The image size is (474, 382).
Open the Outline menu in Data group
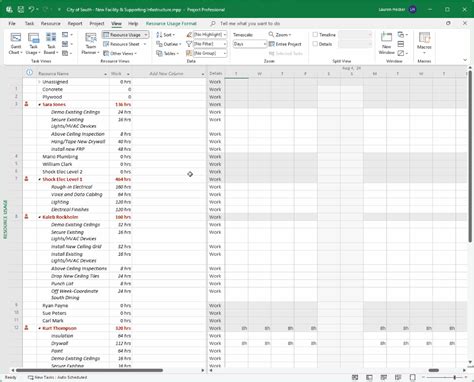[x=169, y=44]
